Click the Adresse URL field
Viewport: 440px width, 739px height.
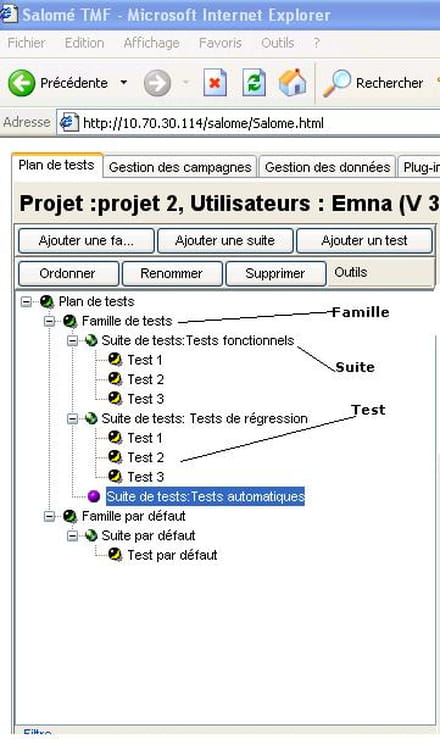point(248,123)
